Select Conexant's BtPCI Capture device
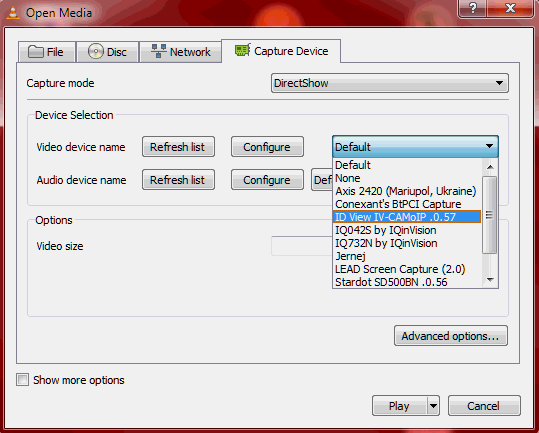539x433 pixels. click(407, 204)
